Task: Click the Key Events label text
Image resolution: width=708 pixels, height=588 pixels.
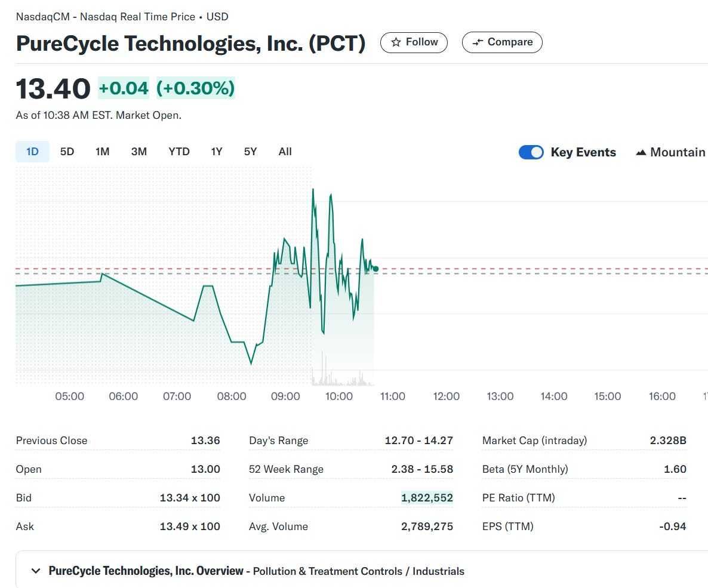Action: pos(583,152)
